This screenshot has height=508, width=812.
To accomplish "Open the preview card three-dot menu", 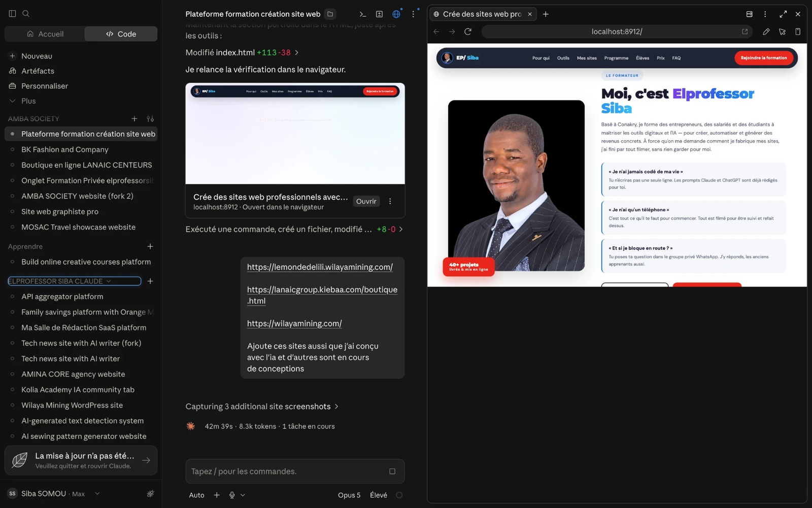I will [390, 201].
